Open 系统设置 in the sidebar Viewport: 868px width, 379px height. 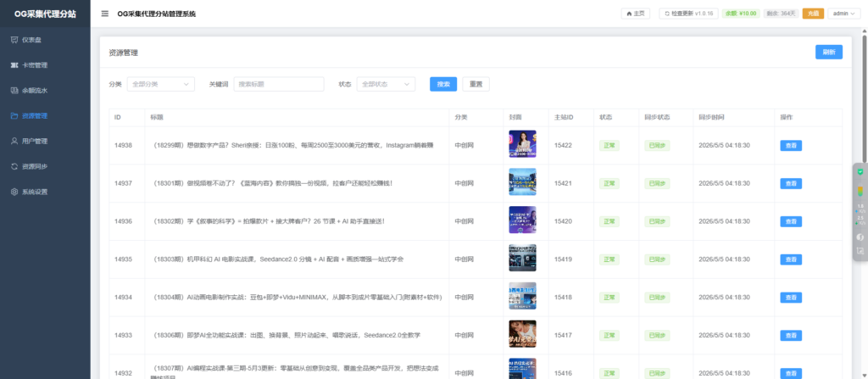(x=45, y=192)
